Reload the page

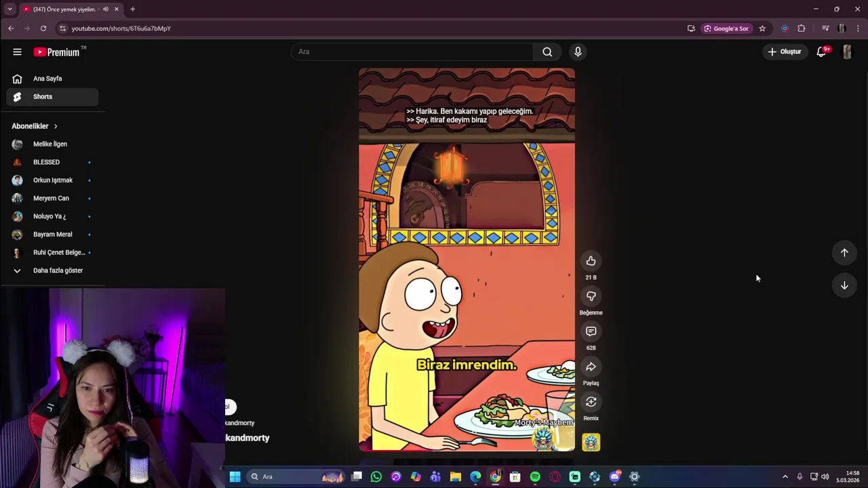tap(43, 28)
